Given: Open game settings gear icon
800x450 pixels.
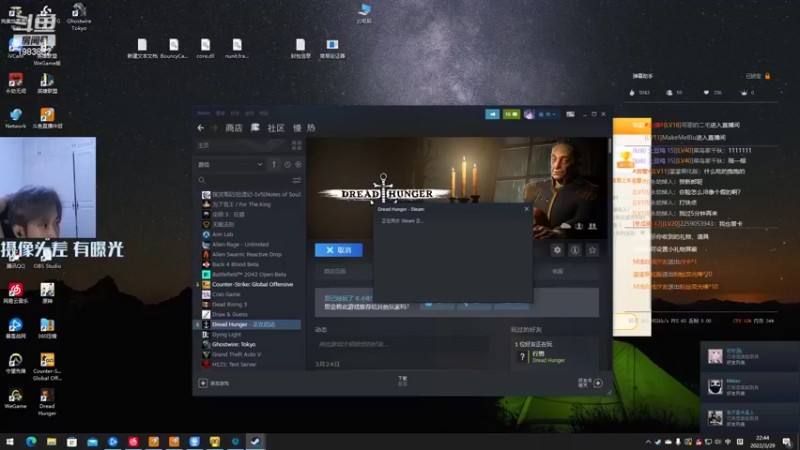Looking at the screenshot, I should point(557,250).
